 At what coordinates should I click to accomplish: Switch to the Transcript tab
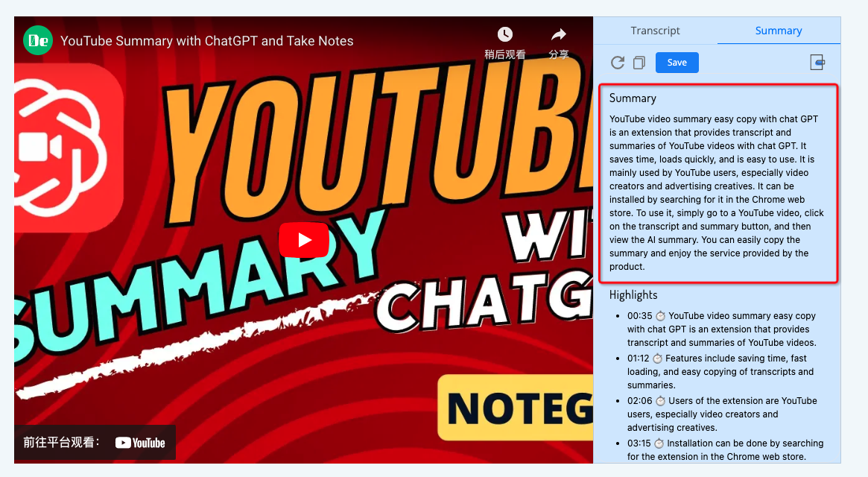click(x=655, y=31)
